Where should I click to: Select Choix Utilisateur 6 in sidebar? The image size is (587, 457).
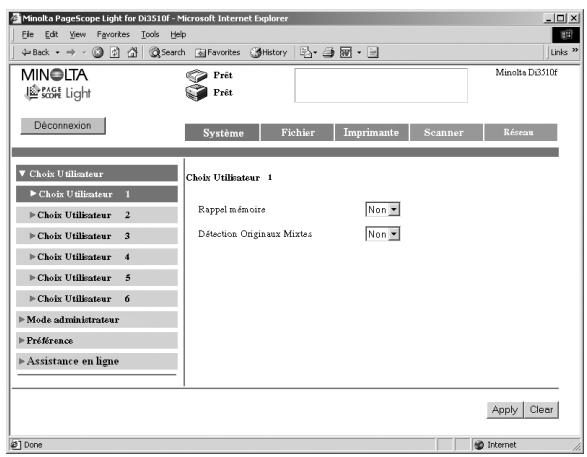click(x=97, y=299)
